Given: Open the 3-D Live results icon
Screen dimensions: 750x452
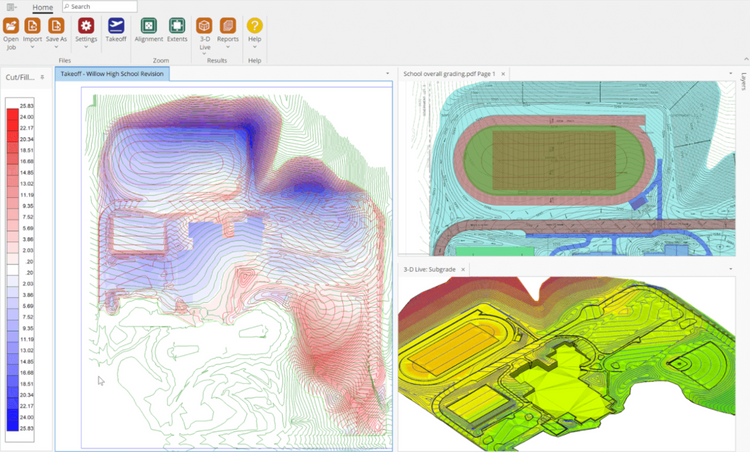Looking at the screenshot, I should (x=204, y=25).
